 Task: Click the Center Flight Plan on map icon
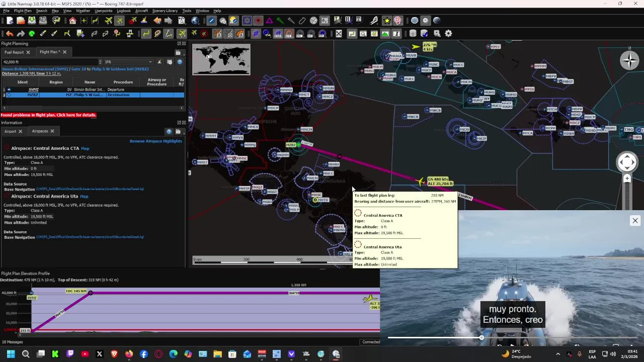(x=95, y=21)
